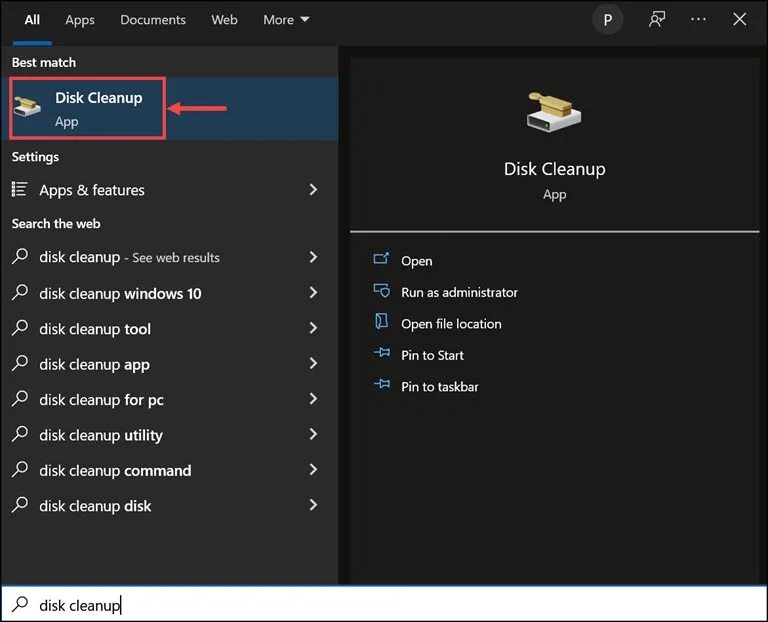Click the Disk Cleanup title in preview pane

tap(554, 169)
